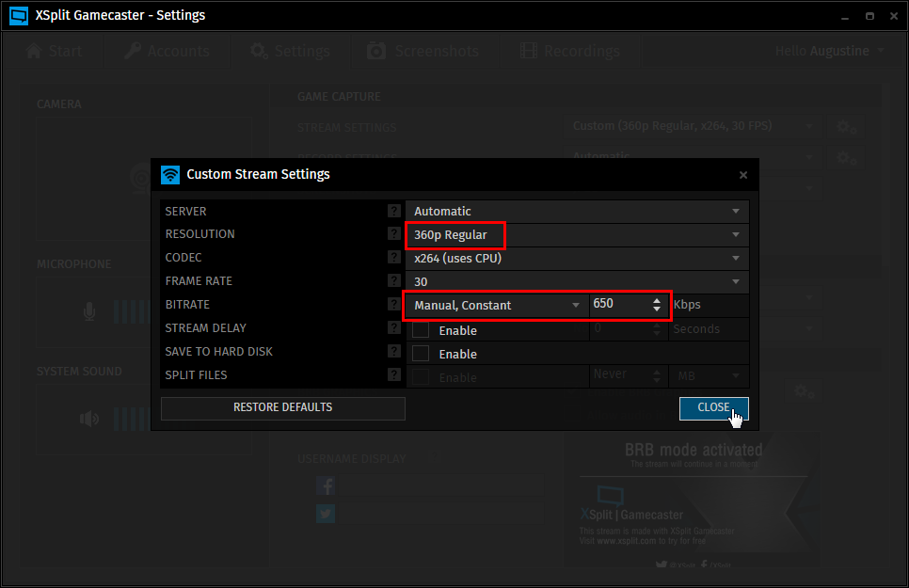The height and width of the screenshot is (588, 909).
Task: Click the help icon next to FRAME RATE
Action: (x=394, y=280)
